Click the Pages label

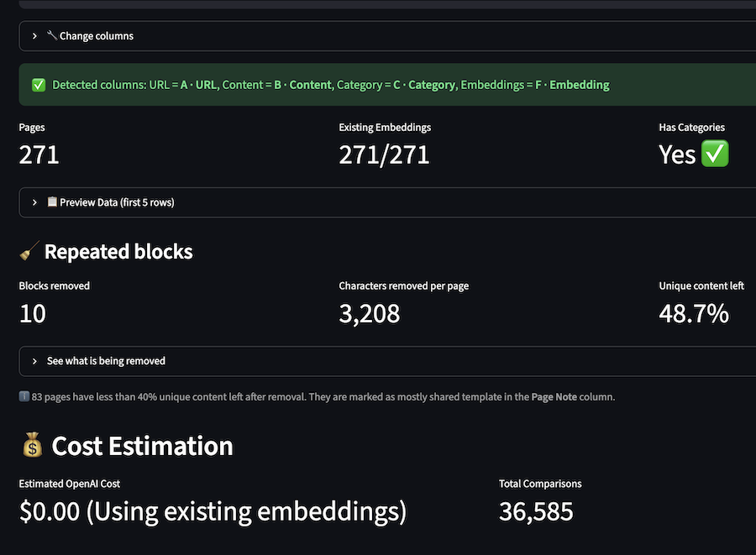click(x=32, y=127)
